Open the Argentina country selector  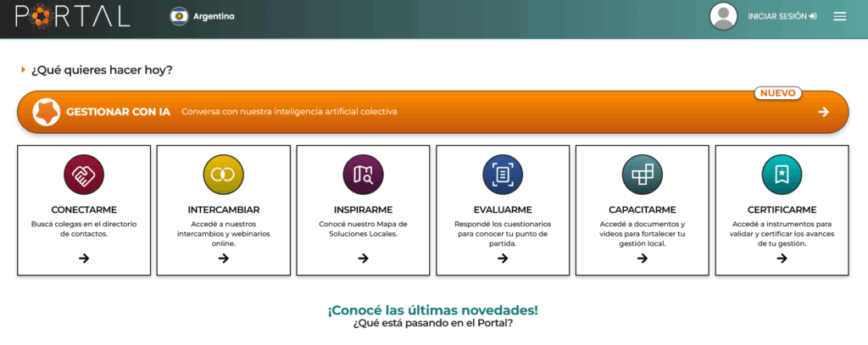click(x=203, y=16)
